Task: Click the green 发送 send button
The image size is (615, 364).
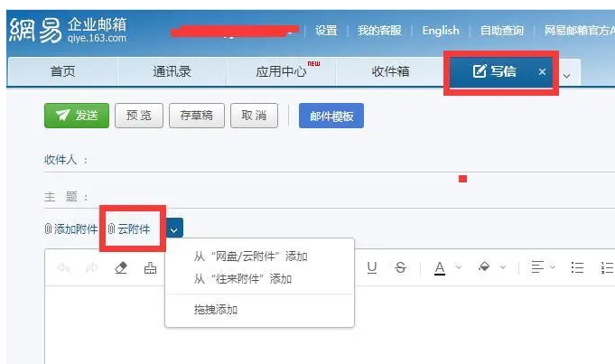Action: click(x=77, y=116)
